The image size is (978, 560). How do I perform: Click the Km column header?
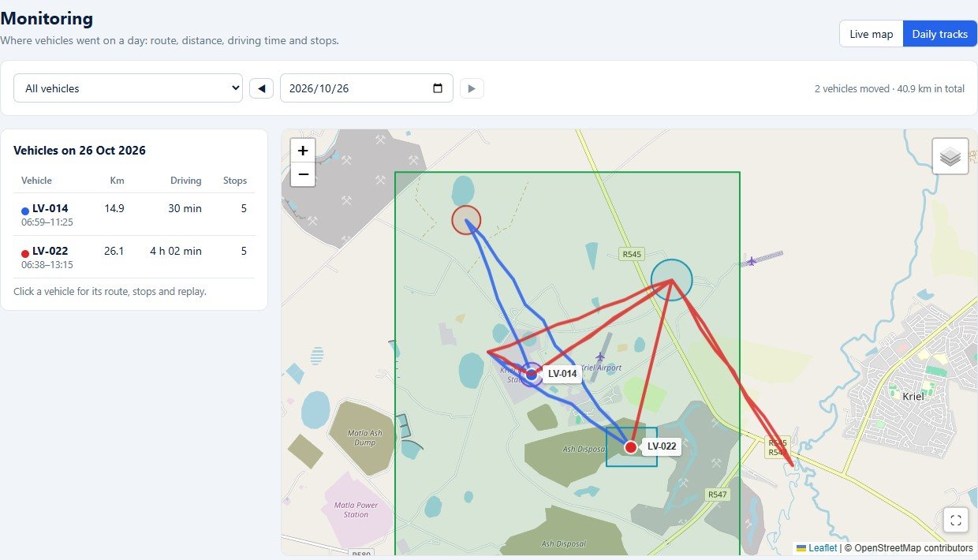tap(117, 181)
